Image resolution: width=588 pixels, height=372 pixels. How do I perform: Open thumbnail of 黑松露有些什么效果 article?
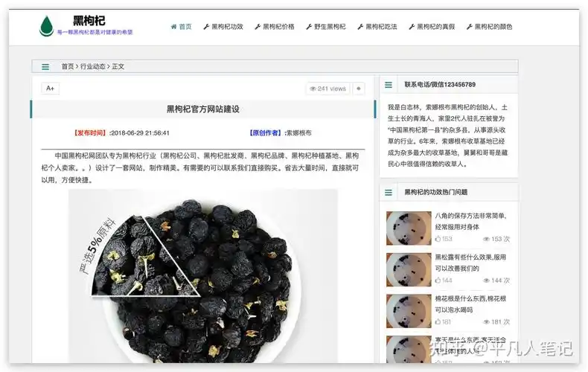click(x=409, y=269)
